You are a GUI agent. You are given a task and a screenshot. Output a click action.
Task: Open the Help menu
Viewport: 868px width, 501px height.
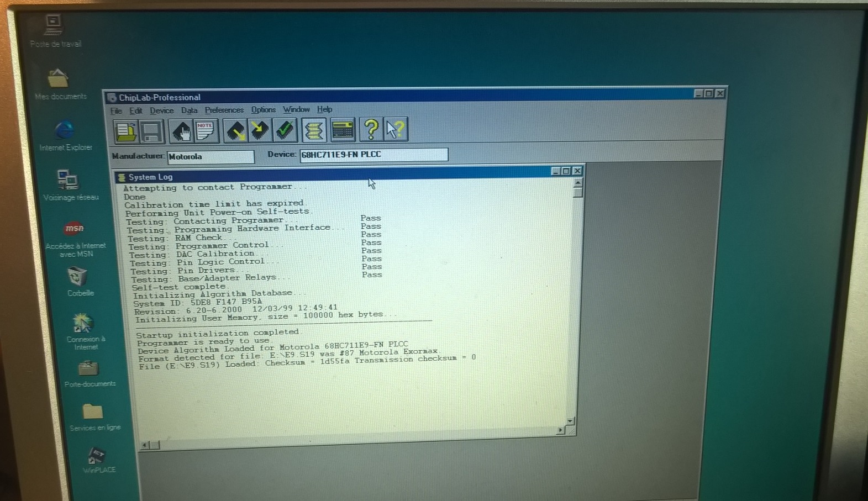[x=324, y=109]
